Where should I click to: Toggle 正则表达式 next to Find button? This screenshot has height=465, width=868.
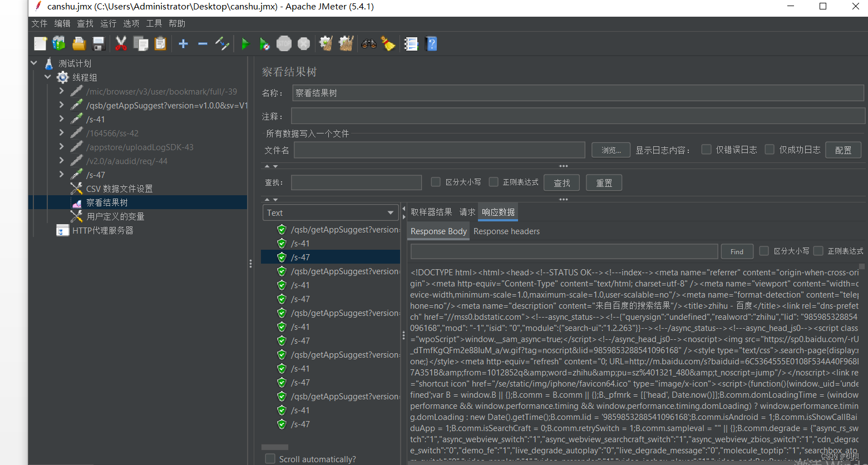pos(818,251)
